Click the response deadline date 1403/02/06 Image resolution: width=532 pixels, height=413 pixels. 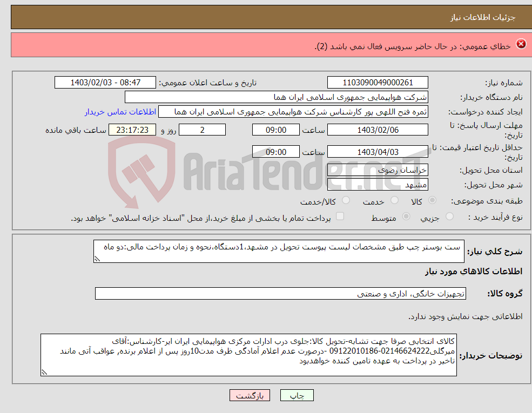tap(378, 130)
